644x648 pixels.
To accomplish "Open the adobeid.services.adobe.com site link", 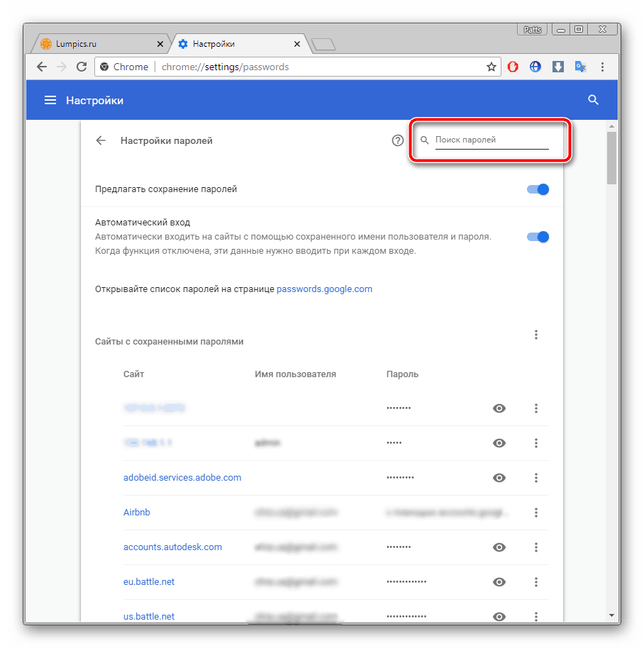I will point(182,478).
